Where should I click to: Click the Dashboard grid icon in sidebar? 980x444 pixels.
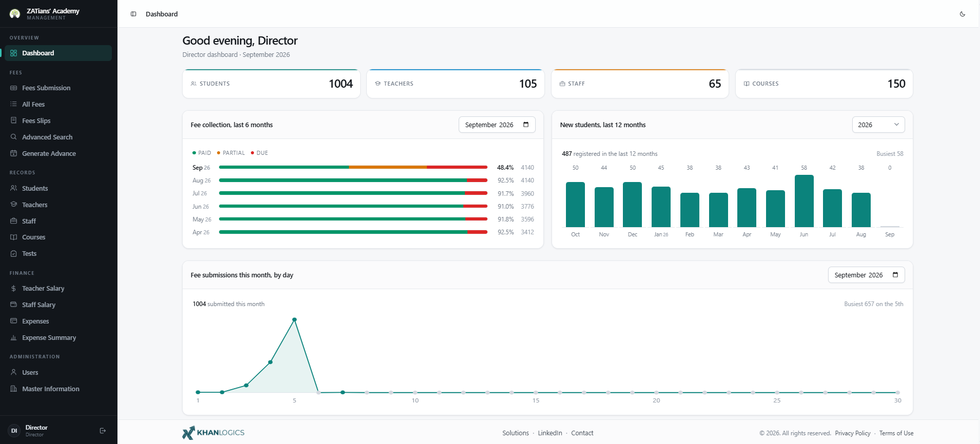click(14, 53)
